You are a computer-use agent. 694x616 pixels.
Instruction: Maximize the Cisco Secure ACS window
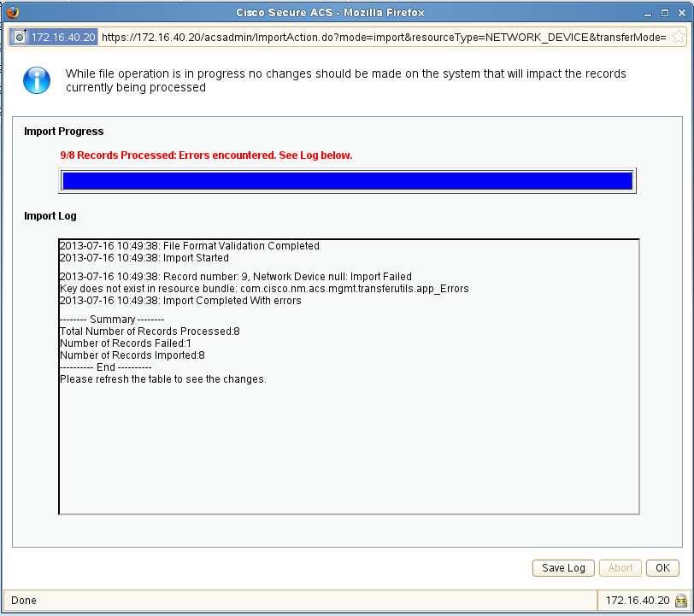pos(664,13)
